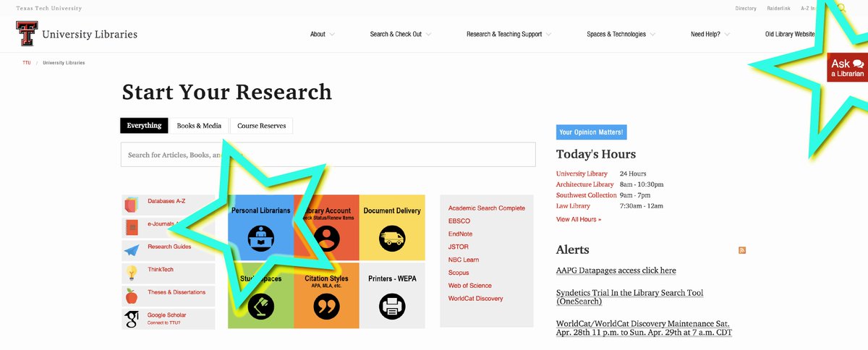Expand the About menu
Image resolution: width=868 pixels, height=350 pixels.
pos(323,34)
